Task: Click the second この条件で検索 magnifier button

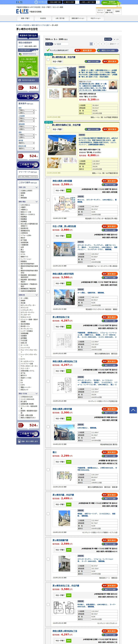Action: (x=28, y=165)
